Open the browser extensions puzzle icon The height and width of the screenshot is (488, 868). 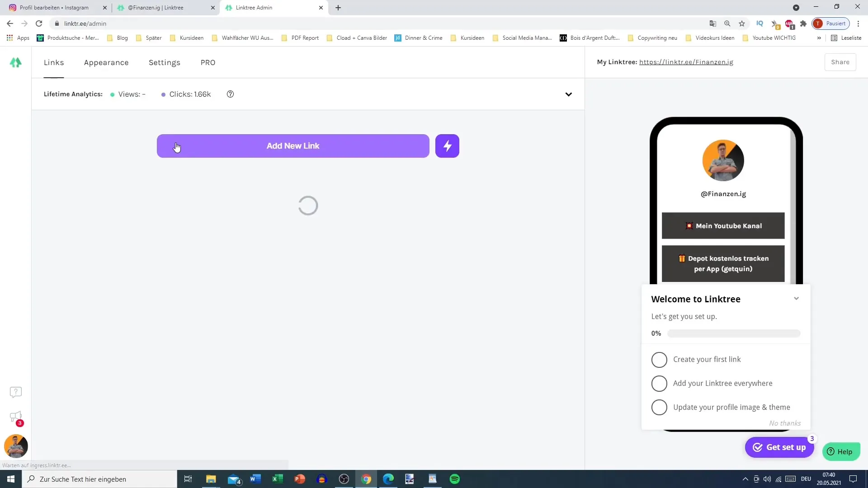point(803,23)
